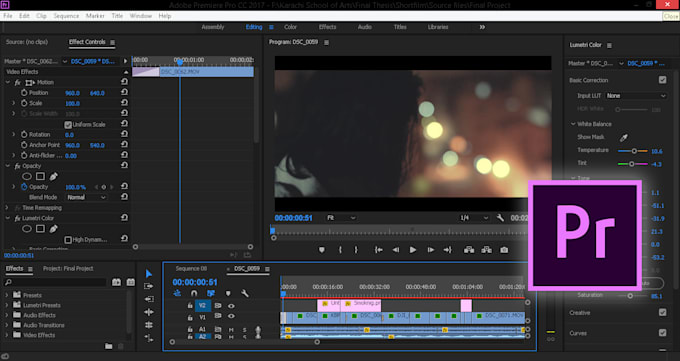Collapse the White Balance section

coord(573,124)
